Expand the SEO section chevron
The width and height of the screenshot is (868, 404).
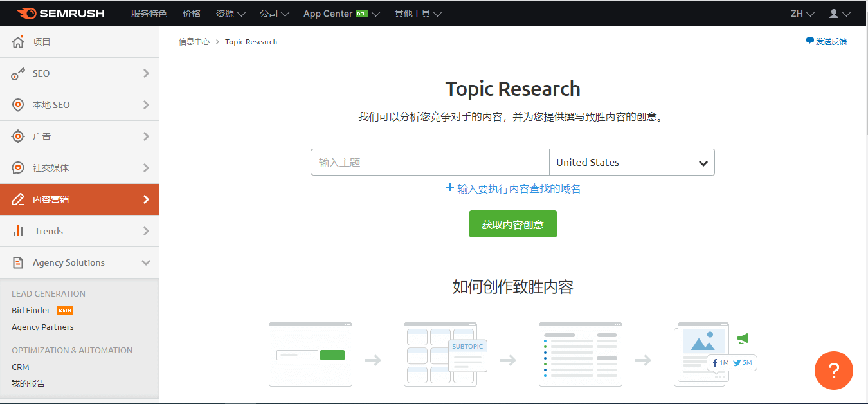146,73
